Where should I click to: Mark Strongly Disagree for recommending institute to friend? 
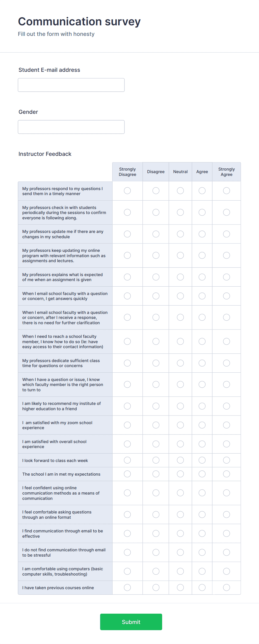click(127, 406)
